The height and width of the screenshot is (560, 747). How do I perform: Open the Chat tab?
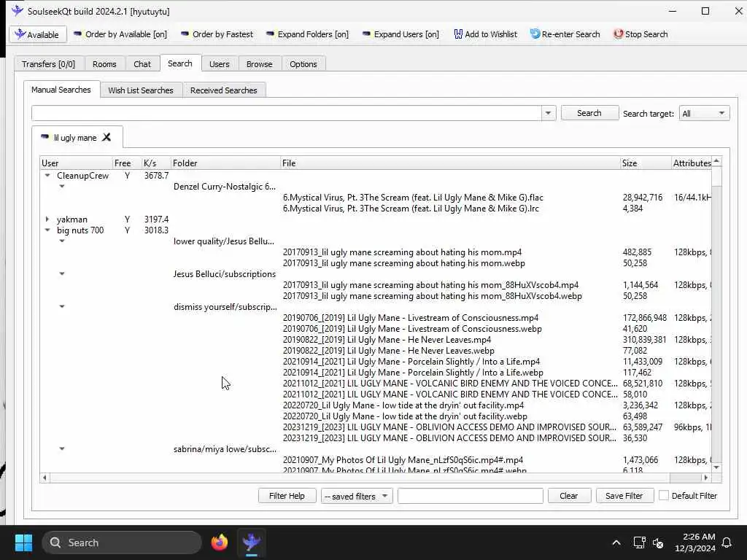(x=142, y=64)
